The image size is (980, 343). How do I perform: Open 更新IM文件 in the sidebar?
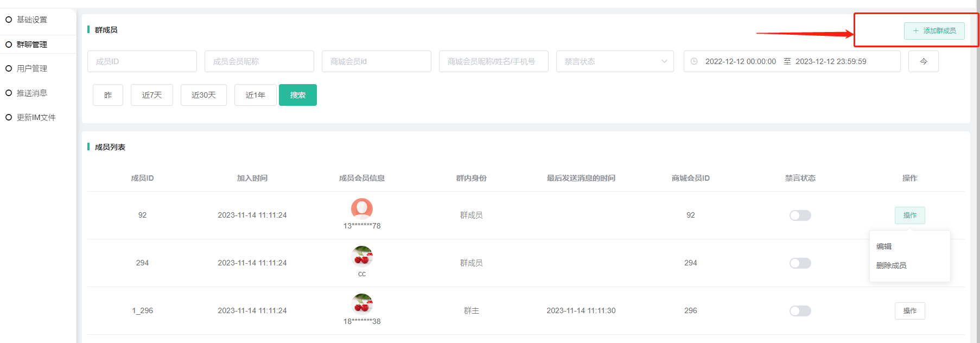[x=36, y=117]
